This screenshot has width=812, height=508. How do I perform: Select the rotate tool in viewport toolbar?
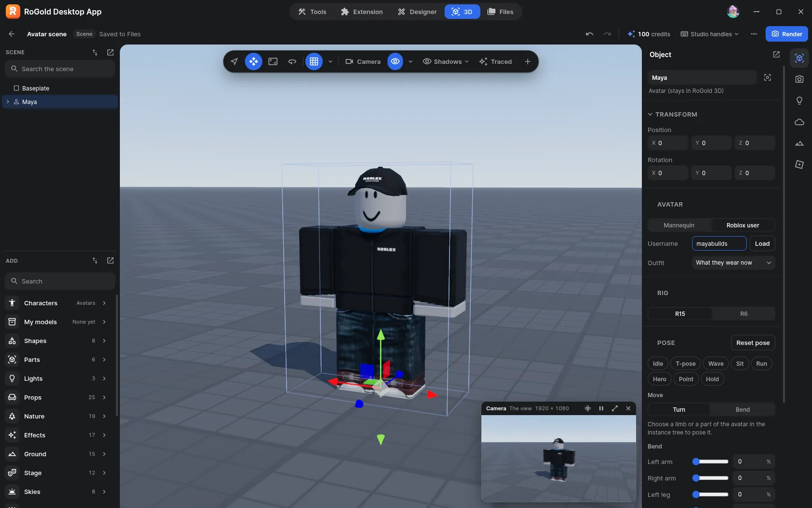tap(292, 61)
